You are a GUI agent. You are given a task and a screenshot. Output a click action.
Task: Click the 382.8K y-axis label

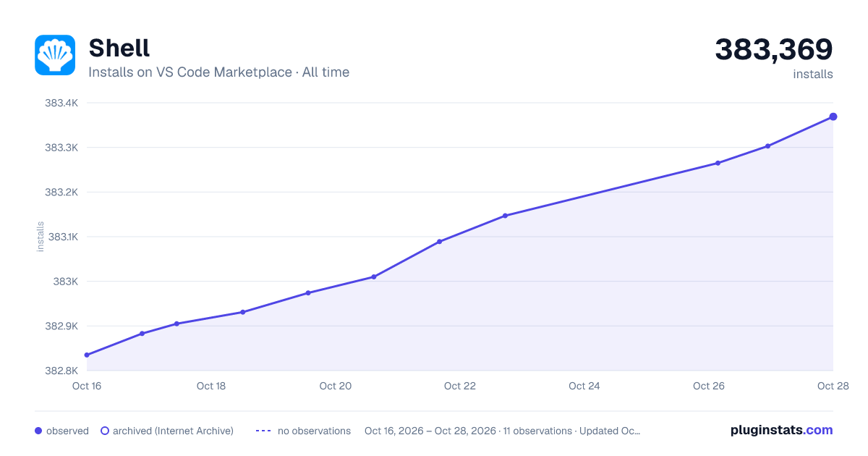pos(61,371)
